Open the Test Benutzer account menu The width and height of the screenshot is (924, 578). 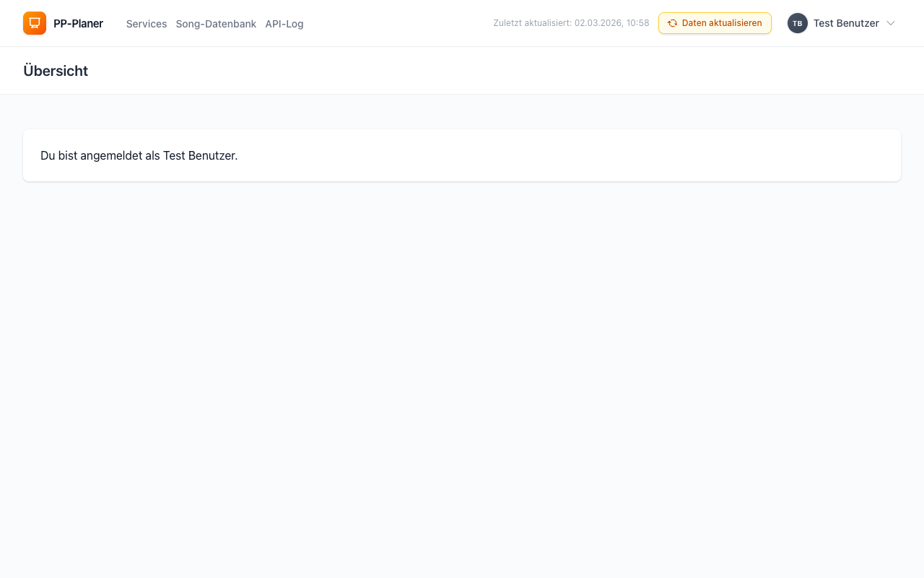tap(845, 23)
